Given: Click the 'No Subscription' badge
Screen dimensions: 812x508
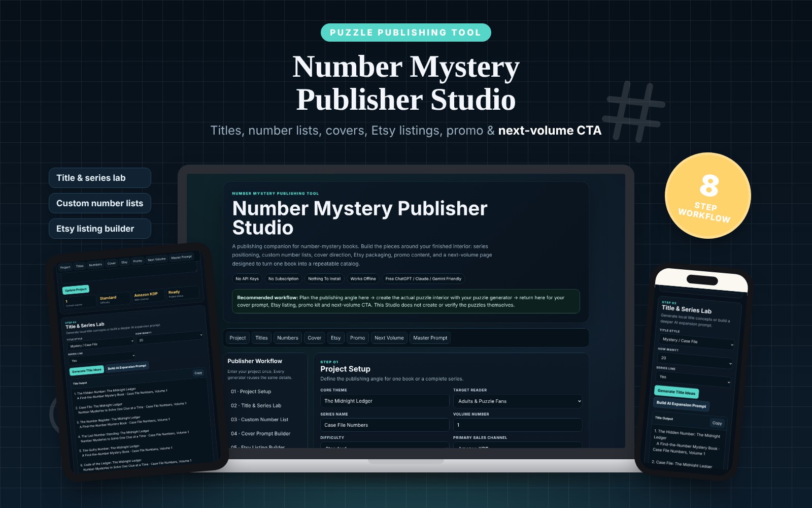Looking at the screenshot, I should coord(283,278).
